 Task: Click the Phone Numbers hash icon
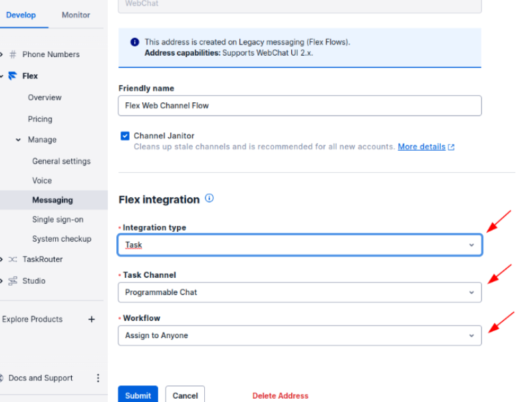[13, 54]
